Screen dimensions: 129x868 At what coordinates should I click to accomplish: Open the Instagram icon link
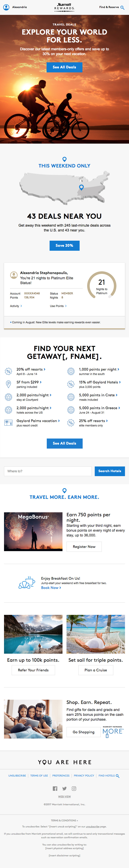pyautogui.click(x=74, y=788)
